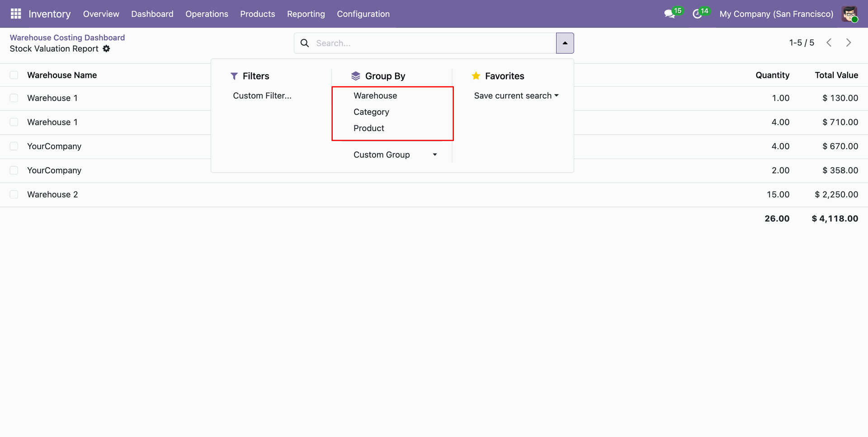
Task: Go to next page with right chevron
Action: click(x=849, y=42)
